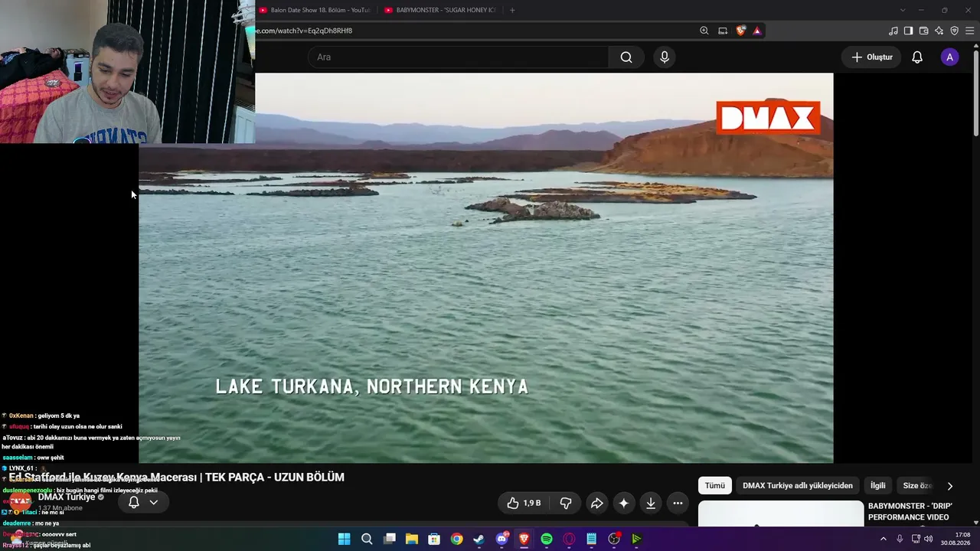Toggle channel notification bell subscription
This screenshot has height=551, width=980.
[x=133, y=503]
